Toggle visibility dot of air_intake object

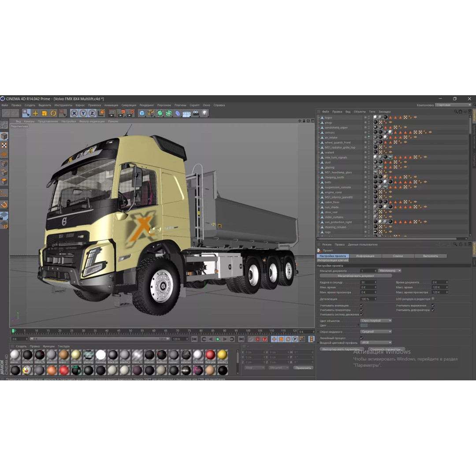(369, 137)
